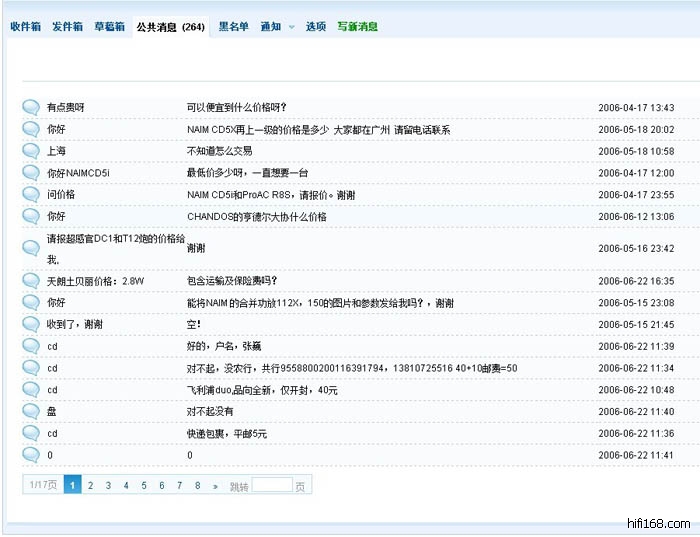The height and width of the screenshot is (537, 700).
Task: Open the 选项 options tab
Action: tap(316, 27)
